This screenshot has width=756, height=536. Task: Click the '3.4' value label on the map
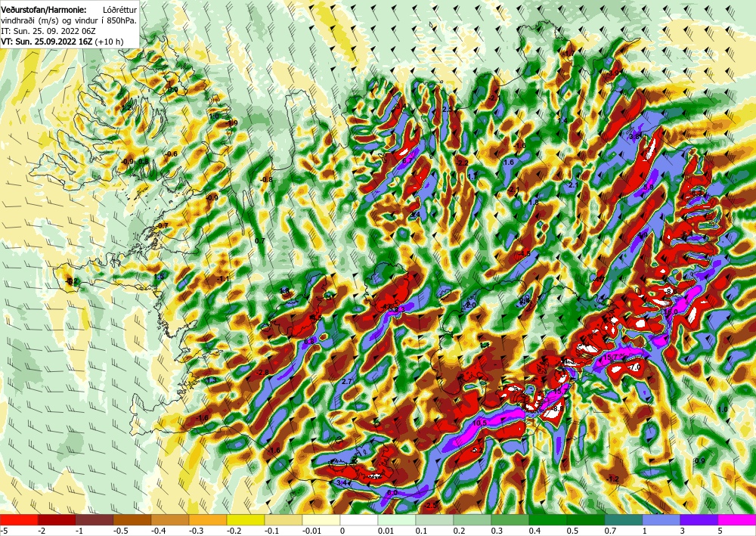[342, 482]
